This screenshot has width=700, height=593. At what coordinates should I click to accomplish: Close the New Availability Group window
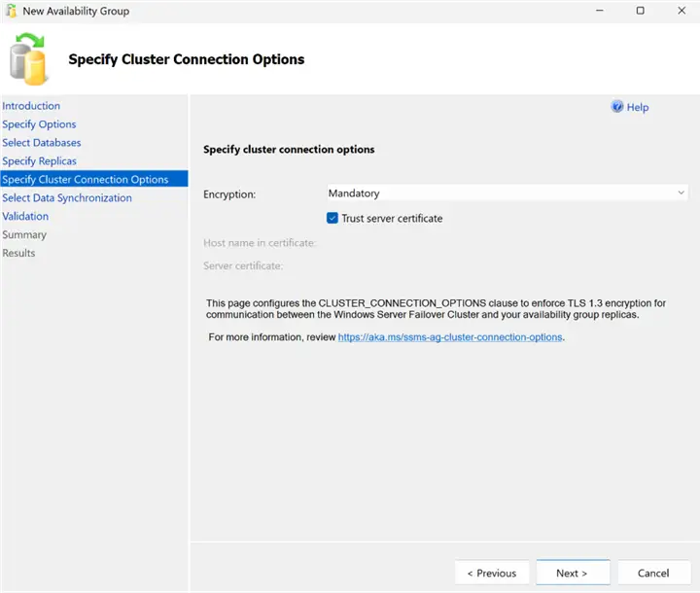pyautogui.click(x=682, y=11)
